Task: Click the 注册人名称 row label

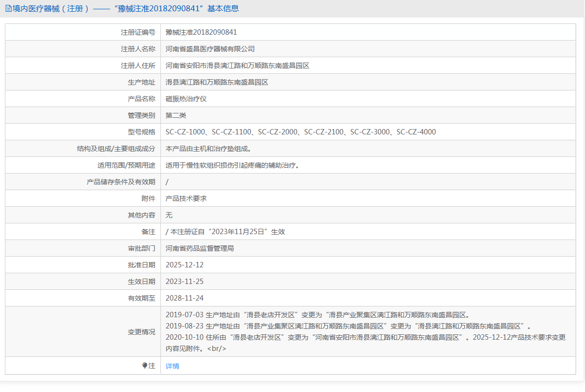Action: pos(138,49)
